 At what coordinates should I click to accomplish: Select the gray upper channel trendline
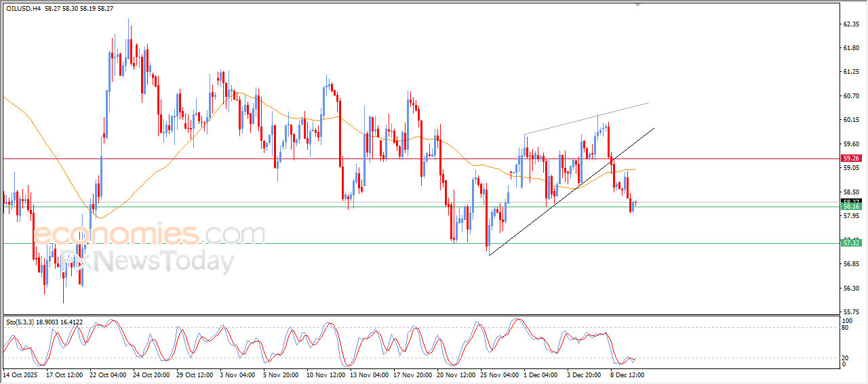coord(587,118)
